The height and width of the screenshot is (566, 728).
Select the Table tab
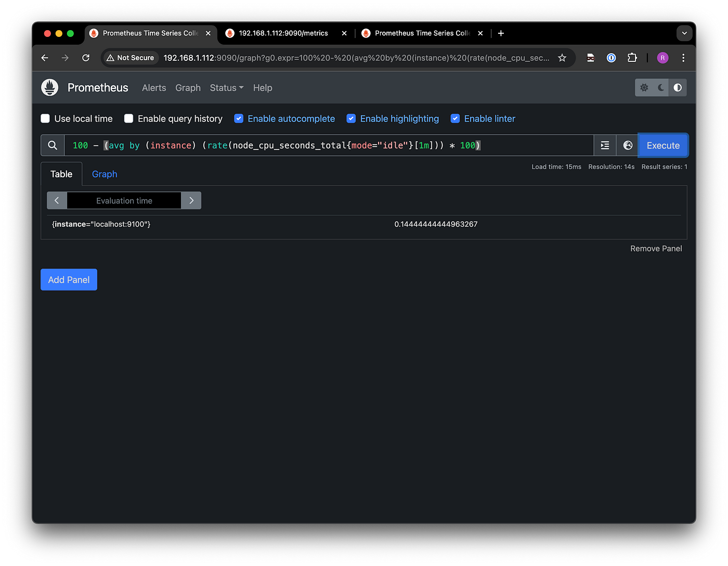61,174
